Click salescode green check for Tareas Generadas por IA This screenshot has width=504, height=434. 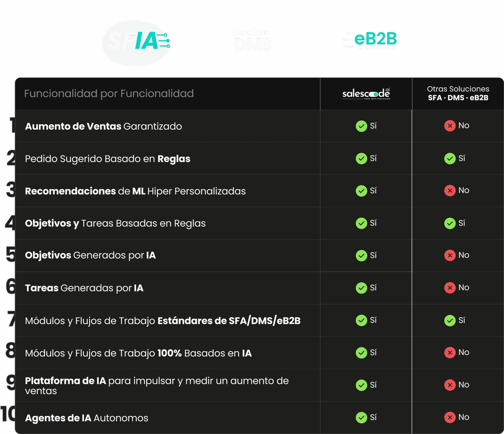pyautogui.click(x=361, y=288)
